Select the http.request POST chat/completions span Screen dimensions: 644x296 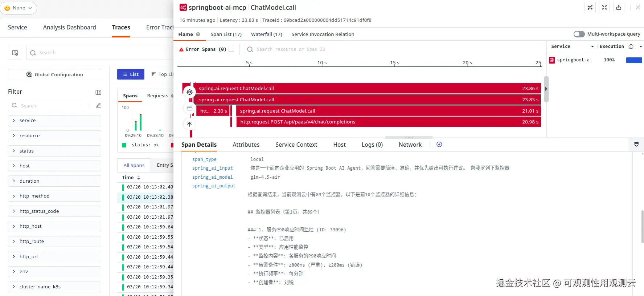[x=389, y=122]
